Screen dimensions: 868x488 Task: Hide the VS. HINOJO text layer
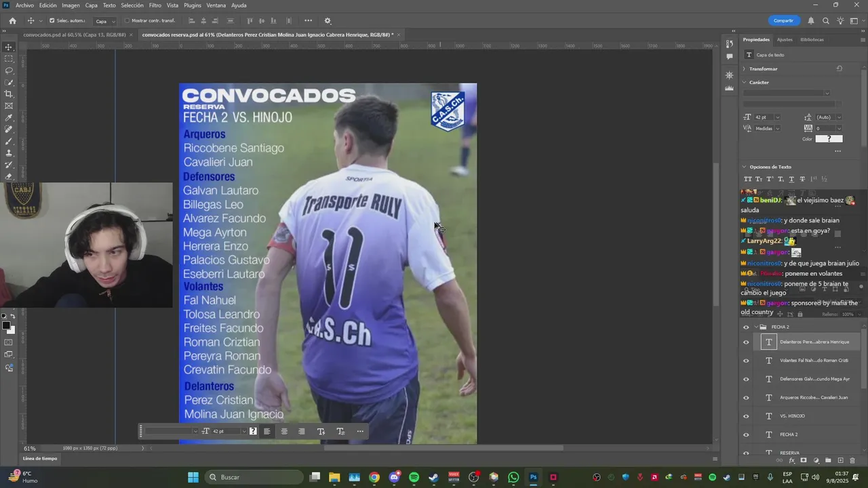click(x=746, y=416)
